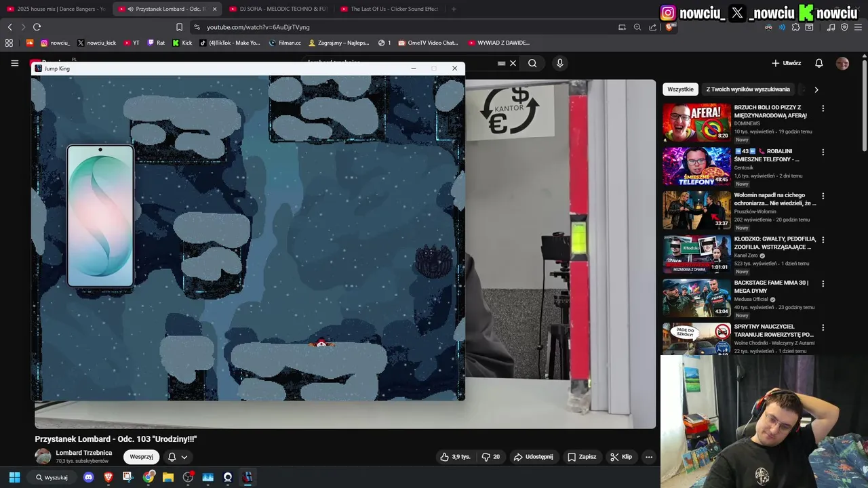Click the Wyszukaj taskbar search box

coord(52,477)
